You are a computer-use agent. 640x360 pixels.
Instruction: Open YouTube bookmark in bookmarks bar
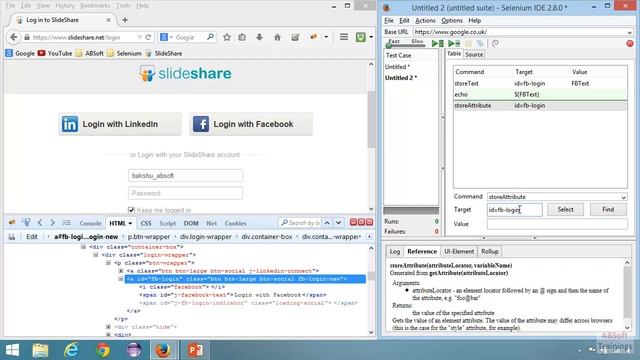coord(55,53)
